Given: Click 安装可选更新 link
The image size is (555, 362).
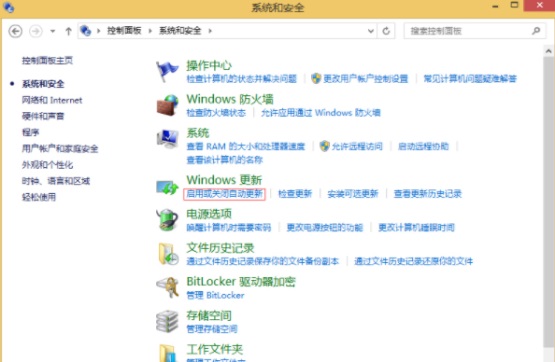Looking at the screenshot, I should (x=353, y=194).
